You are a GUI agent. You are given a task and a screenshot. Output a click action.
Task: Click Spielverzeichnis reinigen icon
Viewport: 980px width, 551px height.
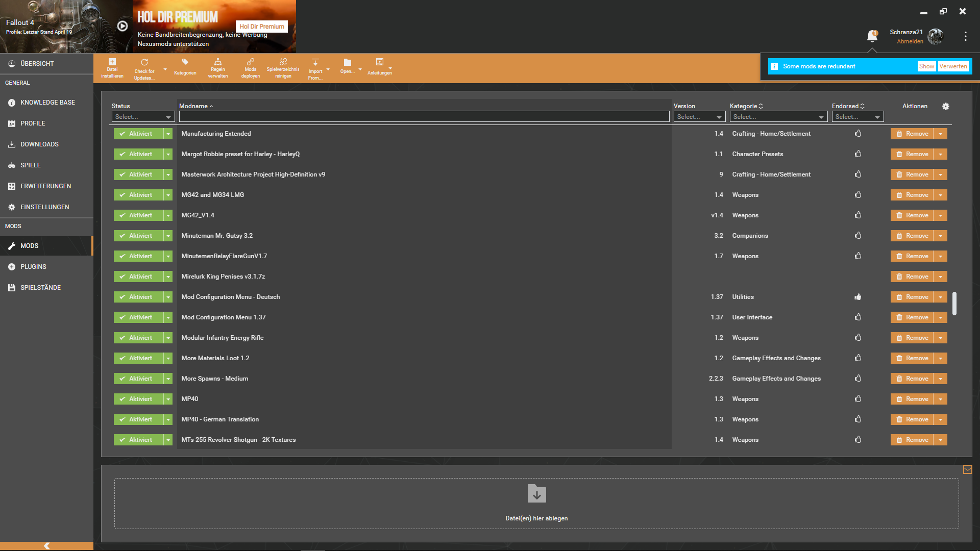pyautogui.click(x=283, y=68)
